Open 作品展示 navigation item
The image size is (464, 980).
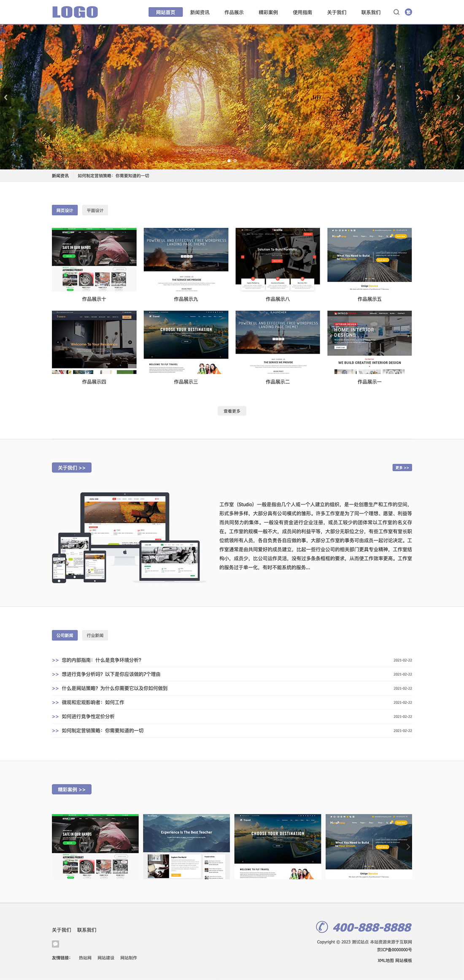[x=234, y=12]
